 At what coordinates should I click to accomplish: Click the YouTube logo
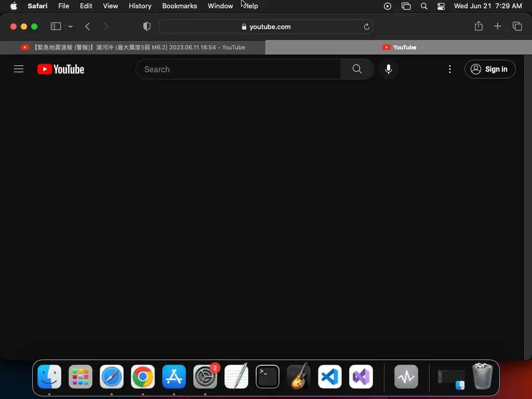61,69
